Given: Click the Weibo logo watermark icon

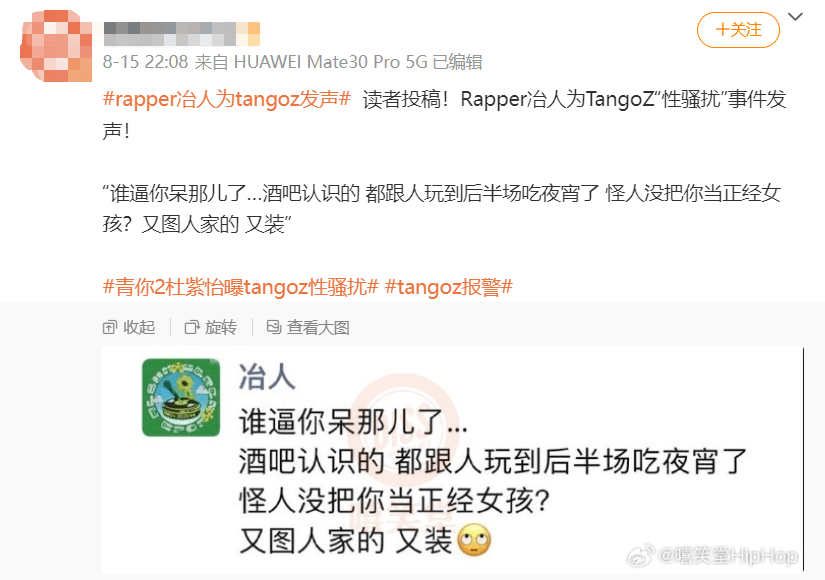Looking at the screenshot, I should click(x=641, y=556).
